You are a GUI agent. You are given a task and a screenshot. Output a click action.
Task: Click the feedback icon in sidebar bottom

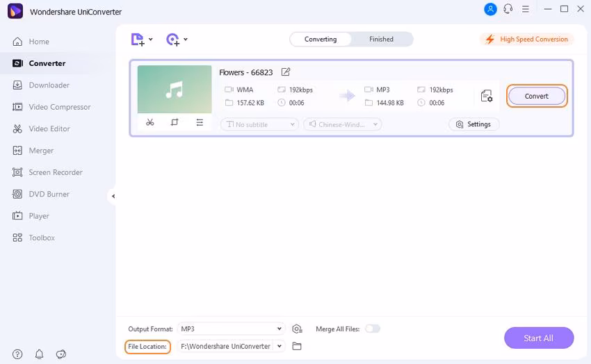click(x=61, y=354)
